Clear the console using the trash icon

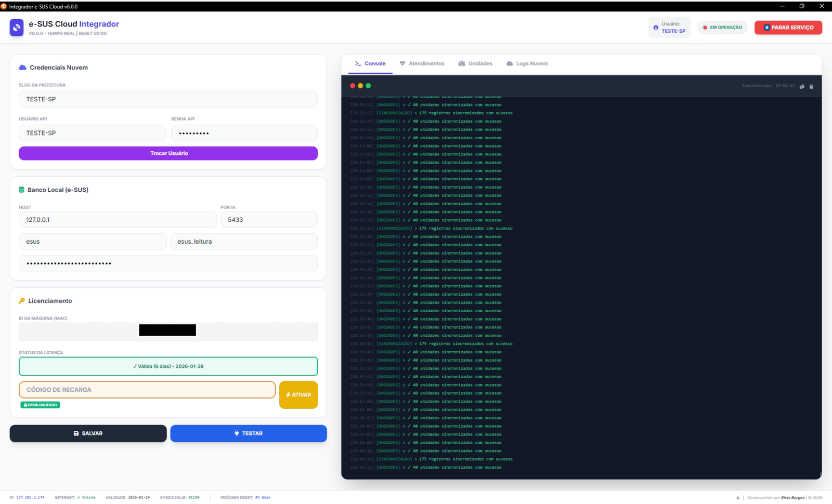point(811,86)
